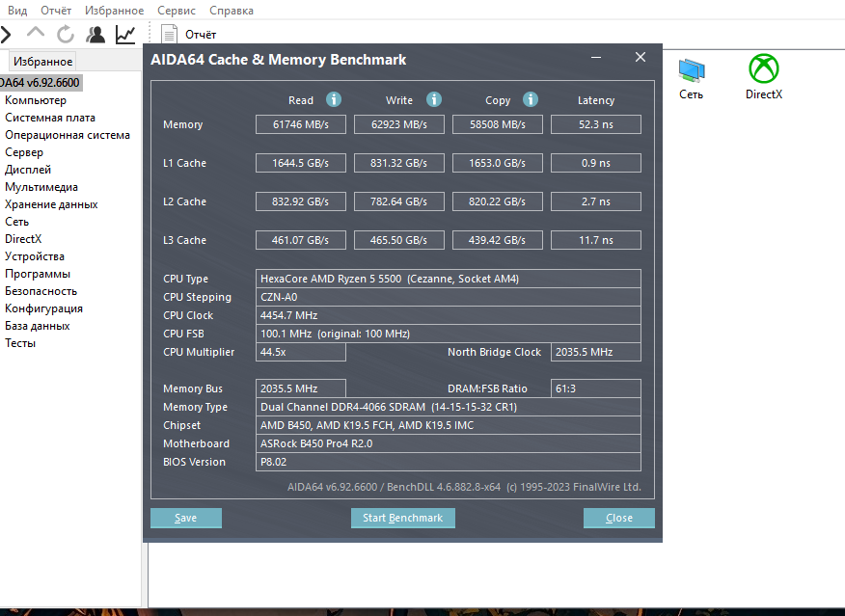Screen dimensions: 845x616
Task: Click the L3 Cache Copy 439.42 GB/s
Action: (x=498, y=240)
